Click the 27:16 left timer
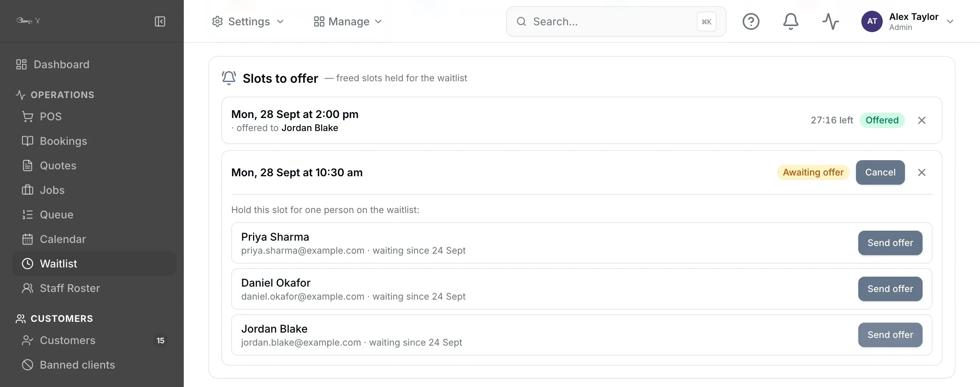 832,120
